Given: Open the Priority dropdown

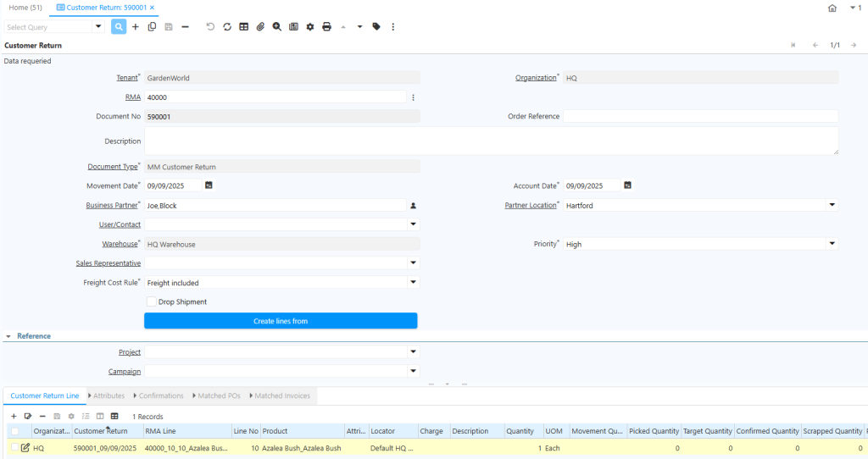Looking at the screenshot, I should (x=832, y=244).
